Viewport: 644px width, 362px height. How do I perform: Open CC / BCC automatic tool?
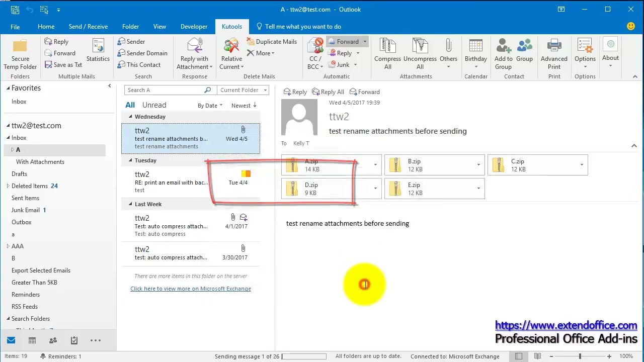315,54
